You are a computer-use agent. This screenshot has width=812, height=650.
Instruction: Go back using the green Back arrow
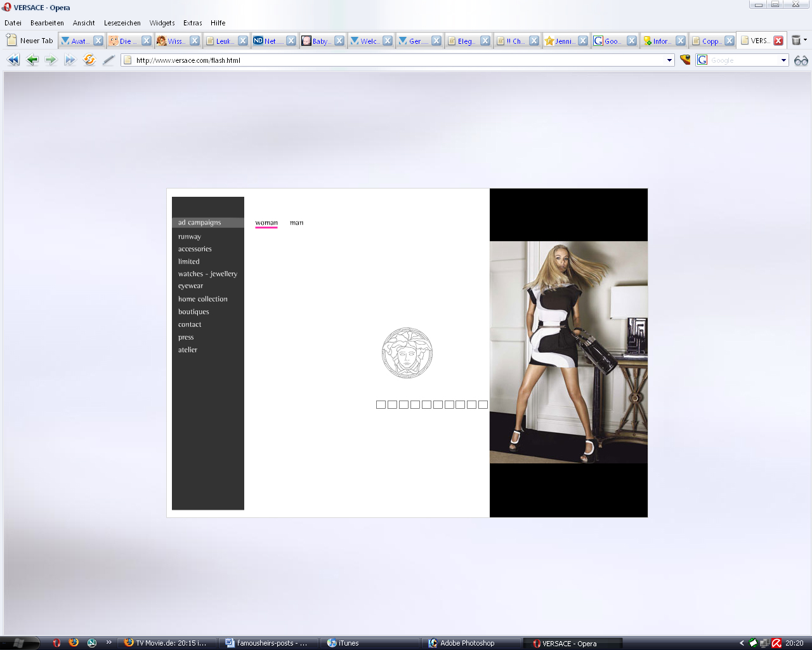point(32,60)
